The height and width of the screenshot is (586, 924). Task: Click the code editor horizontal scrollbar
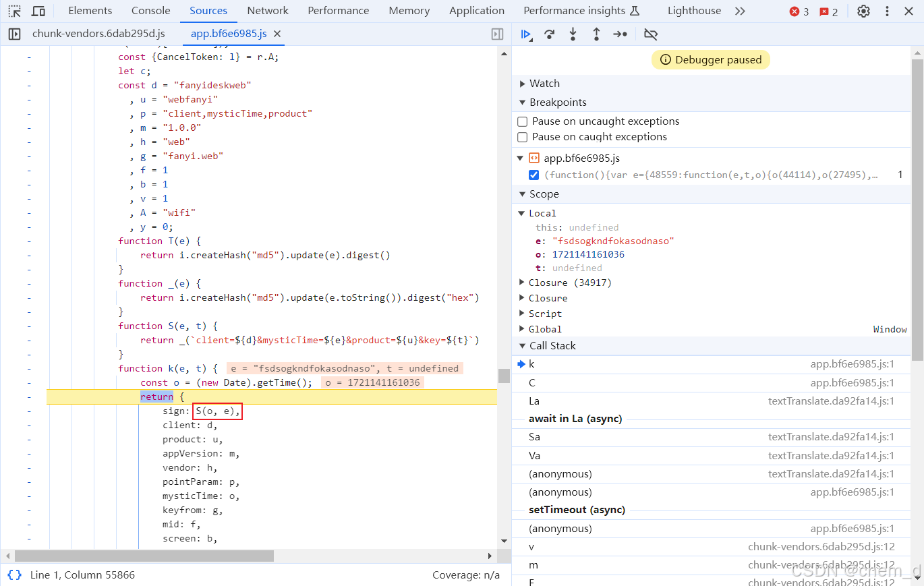144,556
